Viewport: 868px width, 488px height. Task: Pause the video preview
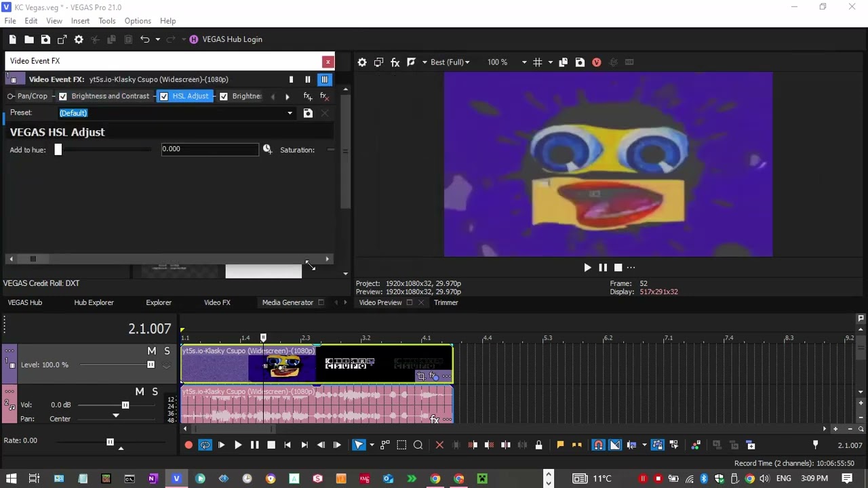point(603,268)
